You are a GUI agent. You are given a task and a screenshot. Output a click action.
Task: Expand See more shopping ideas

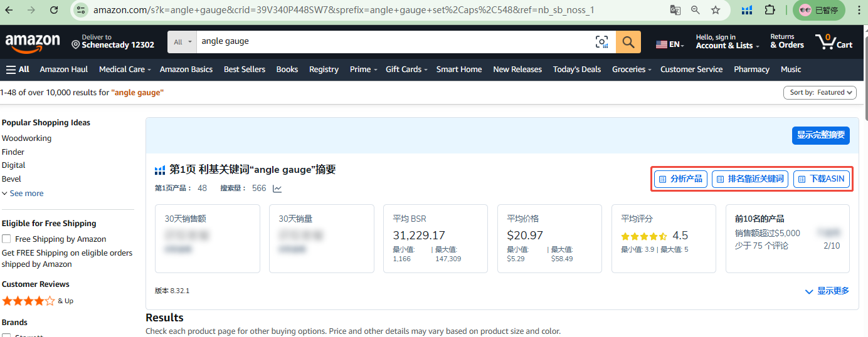[x=23, y=194]
